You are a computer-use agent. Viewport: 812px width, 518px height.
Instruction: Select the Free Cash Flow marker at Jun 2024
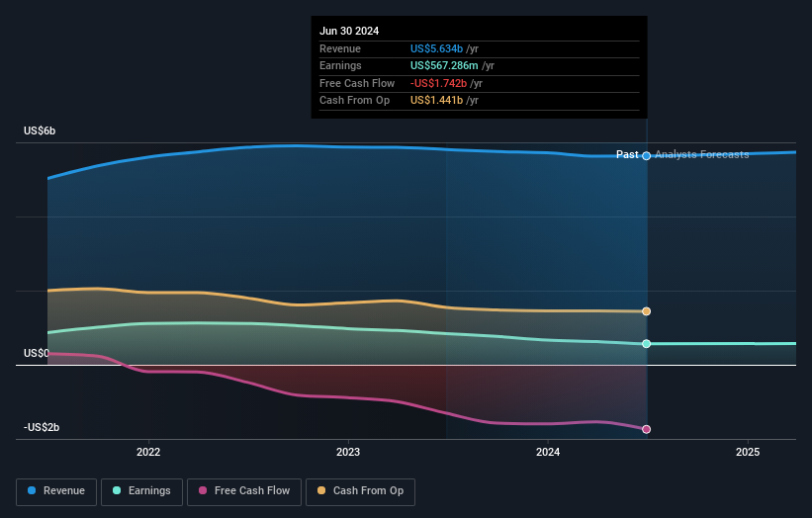(646, 429)
